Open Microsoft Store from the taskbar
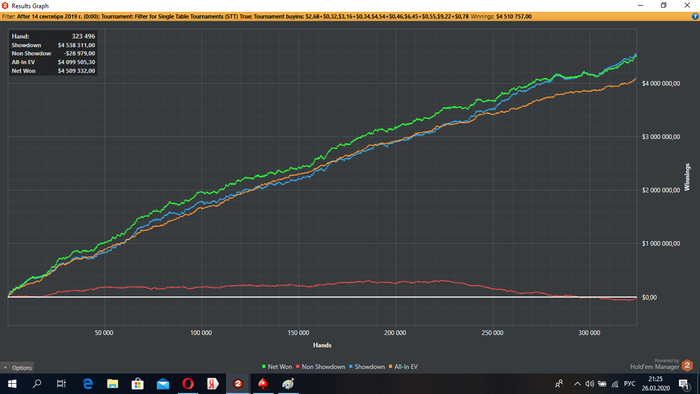 (x=138, y=384)
